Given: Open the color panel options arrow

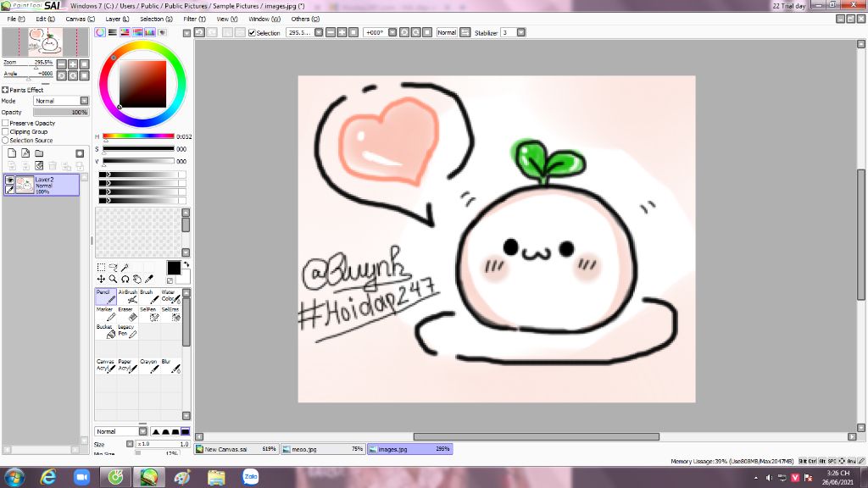Looking at the screenshot, I should click(186, 33).
